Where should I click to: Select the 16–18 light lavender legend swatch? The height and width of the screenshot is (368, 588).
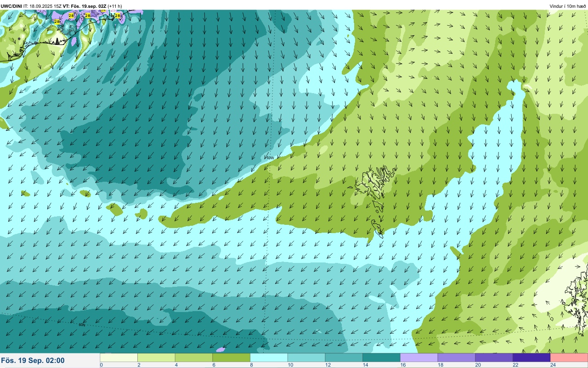[x=419, y=357]
